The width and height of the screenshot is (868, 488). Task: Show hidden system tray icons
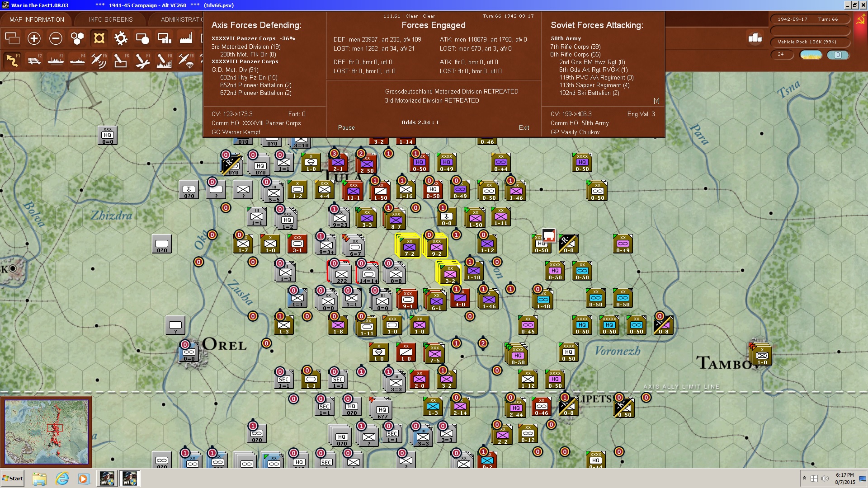tap(804, 479)
